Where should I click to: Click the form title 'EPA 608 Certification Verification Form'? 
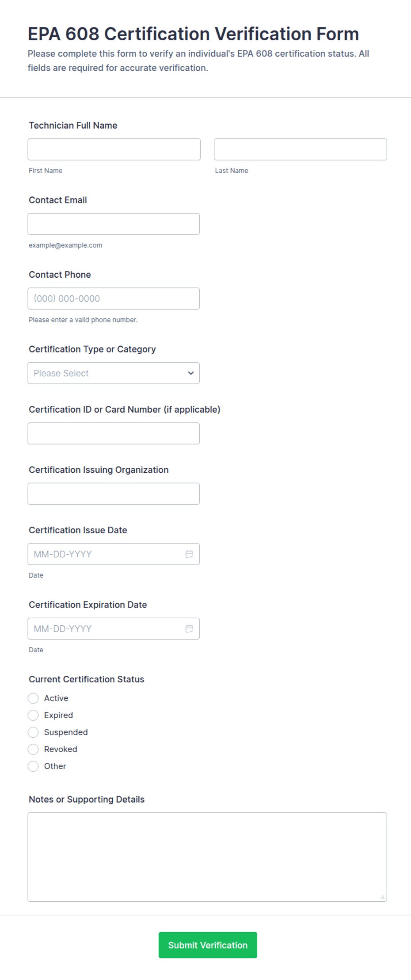[x=193, y=34]
